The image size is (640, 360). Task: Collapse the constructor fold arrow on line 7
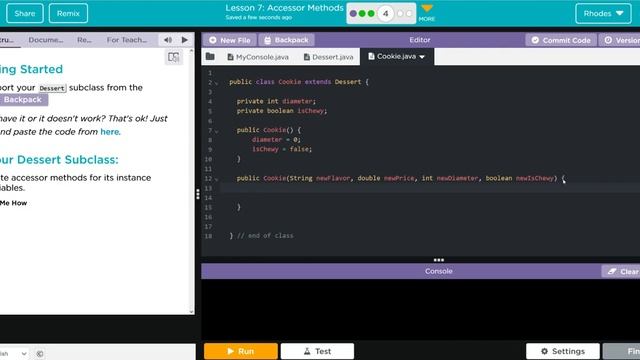click(x=217, y=131)
